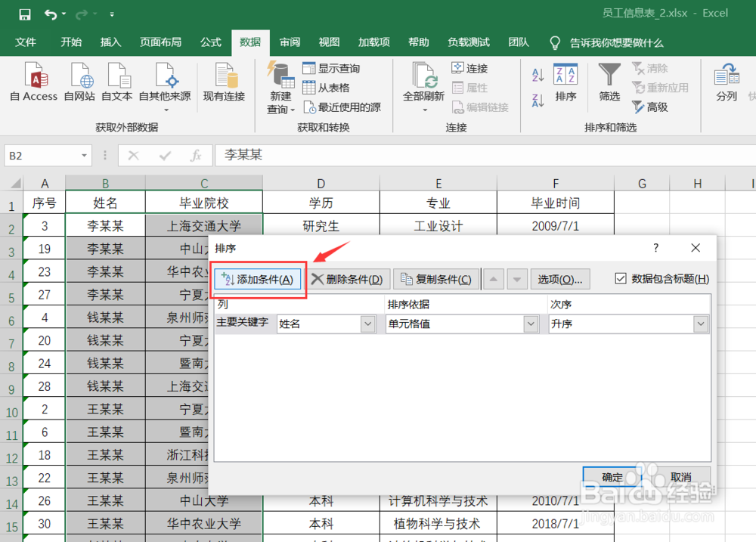Import data from Access
Viewport: 756px width, 542px height.
point(34,82)
